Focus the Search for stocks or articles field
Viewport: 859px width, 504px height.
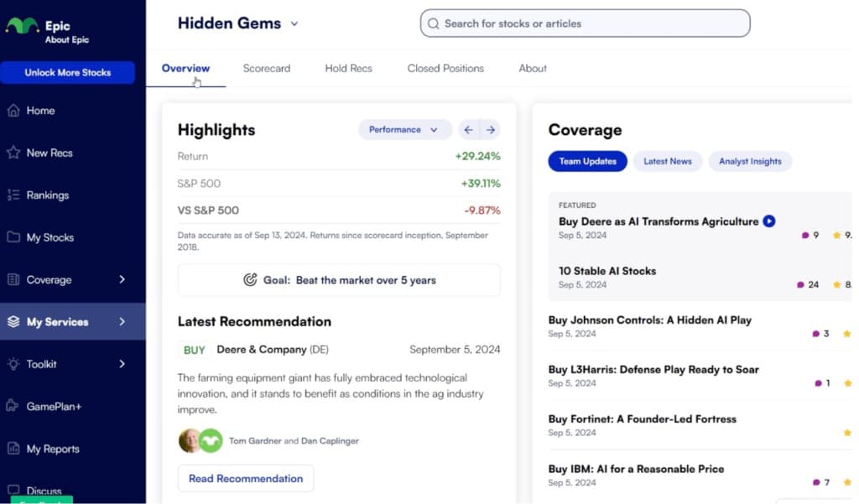click(x=585, y=23)
